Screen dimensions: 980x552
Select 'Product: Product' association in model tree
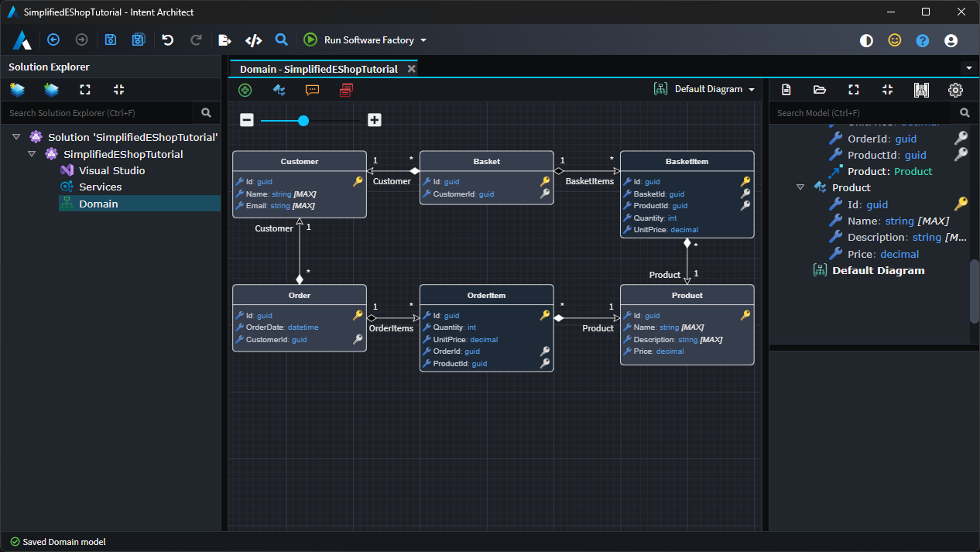point(889,171)
